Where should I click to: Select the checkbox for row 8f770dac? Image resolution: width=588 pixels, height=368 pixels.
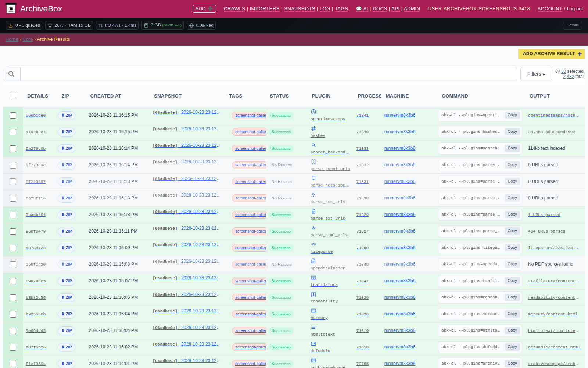pos(13,165)
